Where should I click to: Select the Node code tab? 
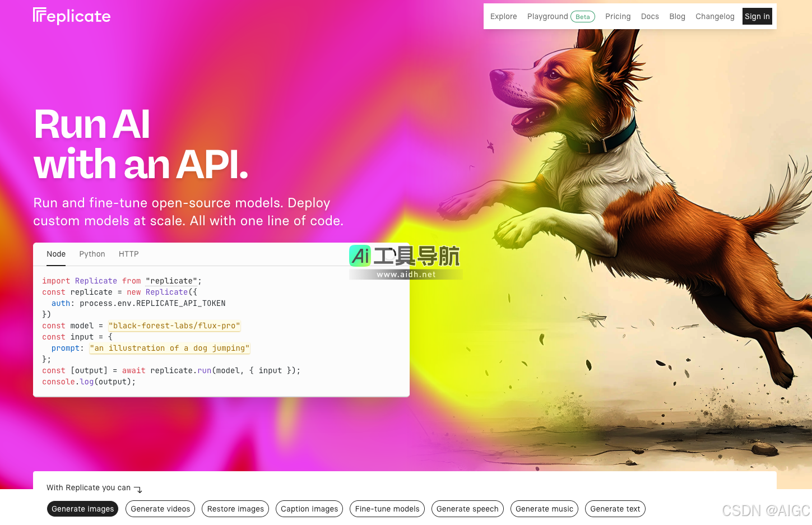point(56,254)
